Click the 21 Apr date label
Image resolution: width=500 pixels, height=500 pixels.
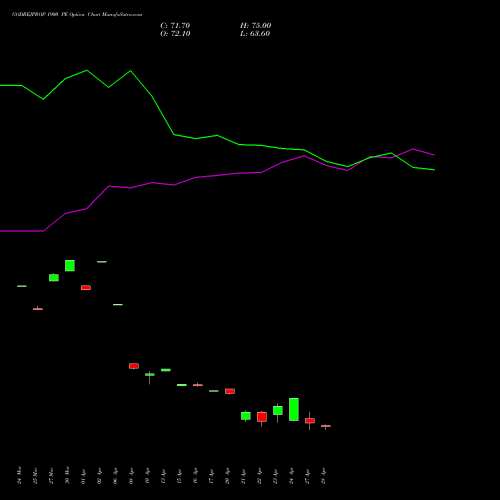pos(243,476)
